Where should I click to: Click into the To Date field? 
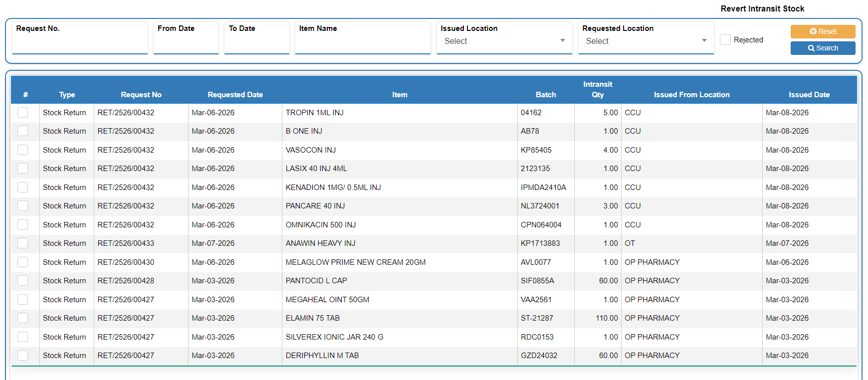(256, 43)
